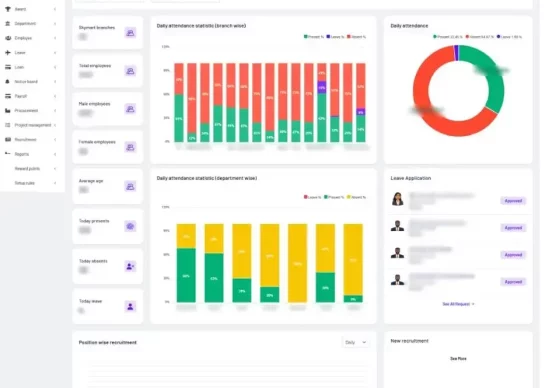Toggle Leave % legend in branch wise chart

(335, 37)
